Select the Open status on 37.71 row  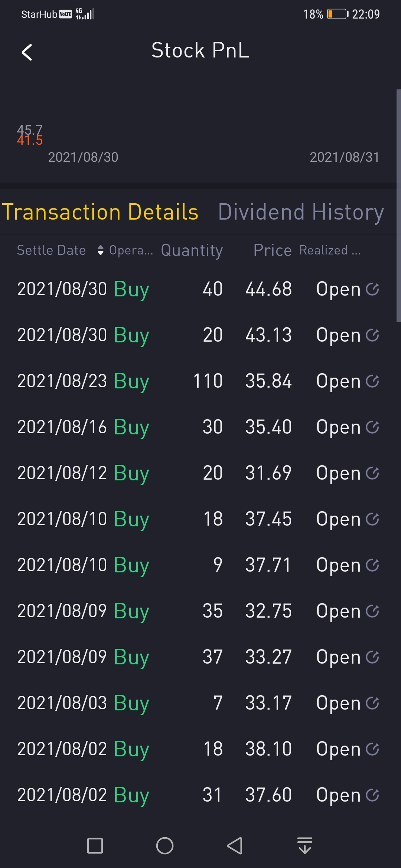coord(338,565)
